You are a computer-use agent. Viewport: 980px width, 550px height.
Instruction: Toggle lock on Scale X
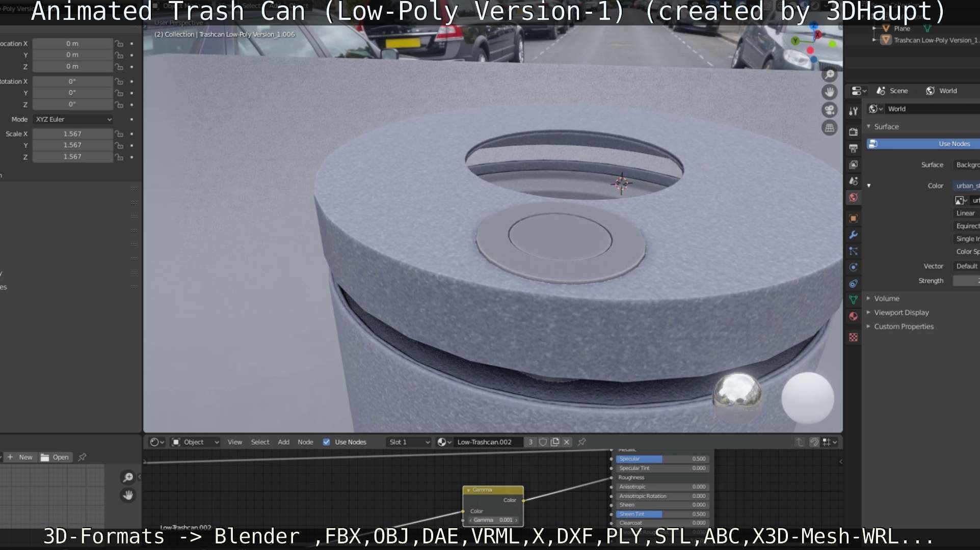119,134
